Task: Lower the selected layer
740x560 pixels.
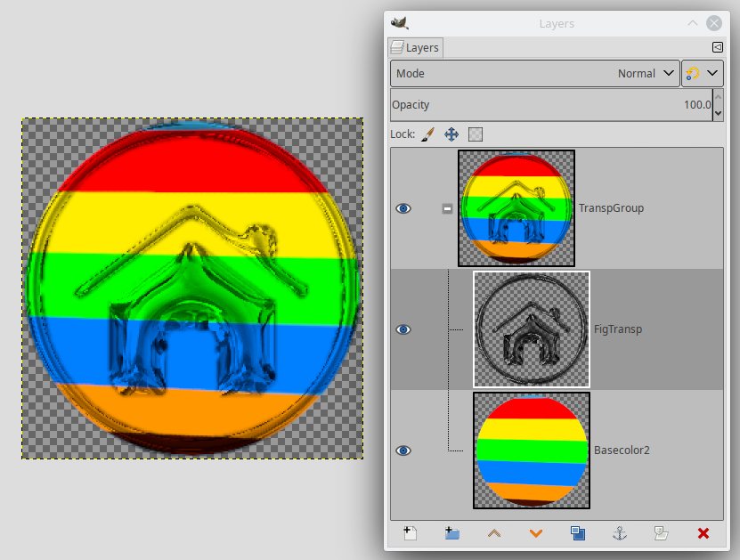Action: tap(535, 533)
